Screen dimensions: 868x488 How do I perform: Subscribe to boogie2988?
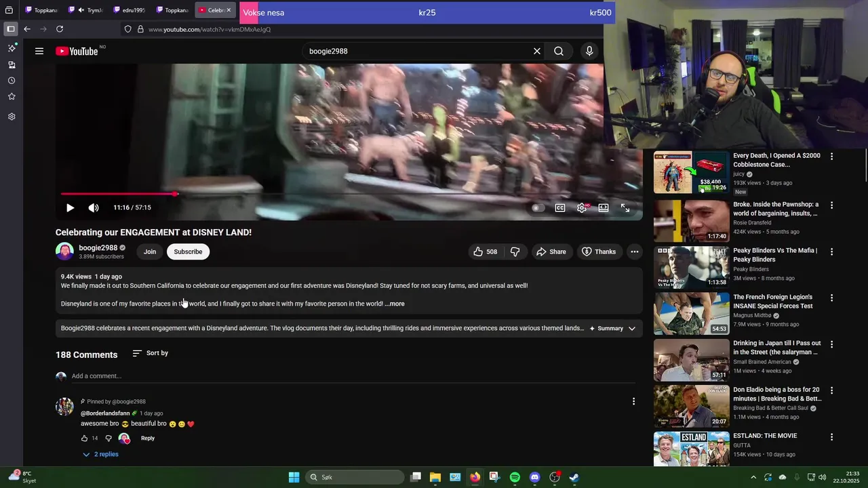tap(188, 251)
